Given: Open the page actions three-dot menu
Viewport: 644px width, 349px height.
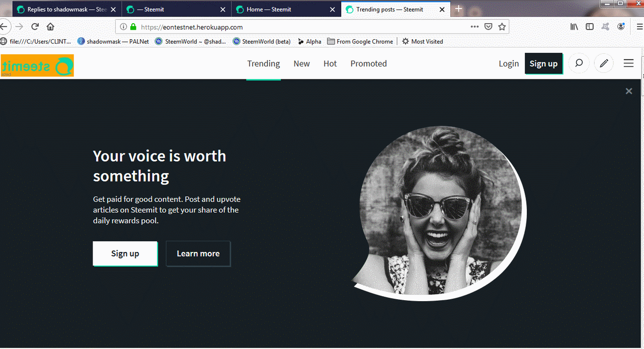Looking at the screenshot, I should pos(474,27).
